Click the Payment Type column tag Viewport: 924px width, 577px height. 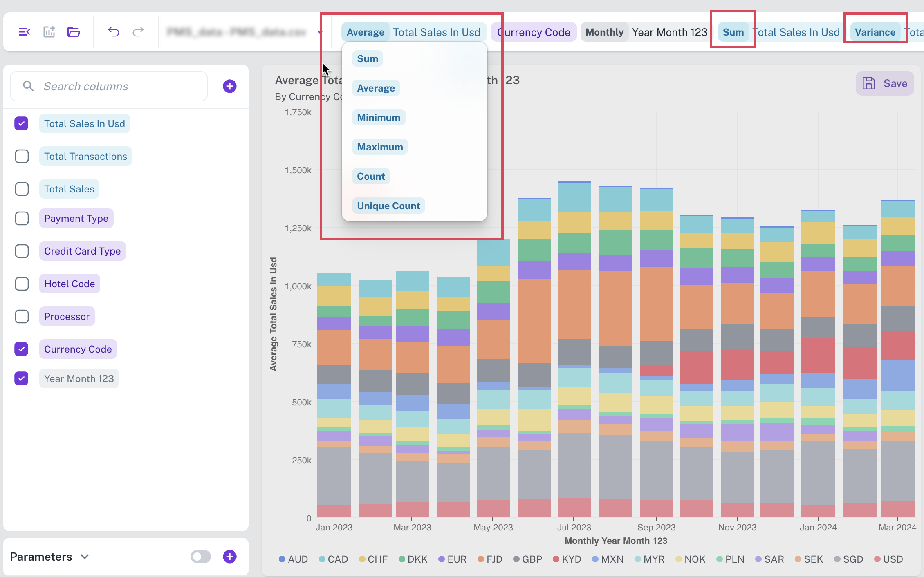point(76,218)
